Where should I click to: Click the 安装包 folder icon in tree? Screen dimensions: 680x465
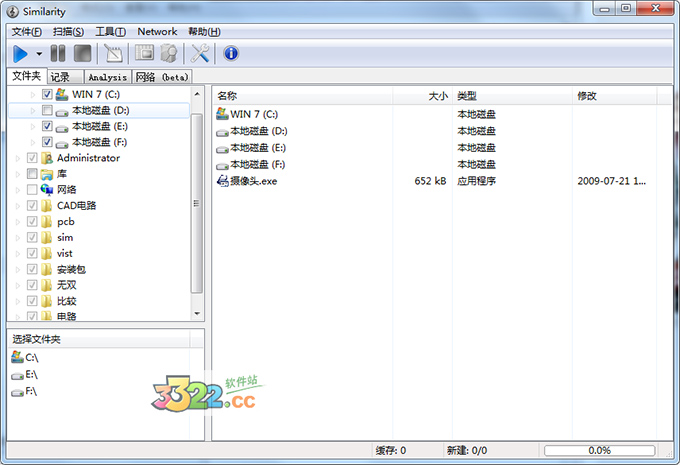pyautogui.click(x=47, y=269)
